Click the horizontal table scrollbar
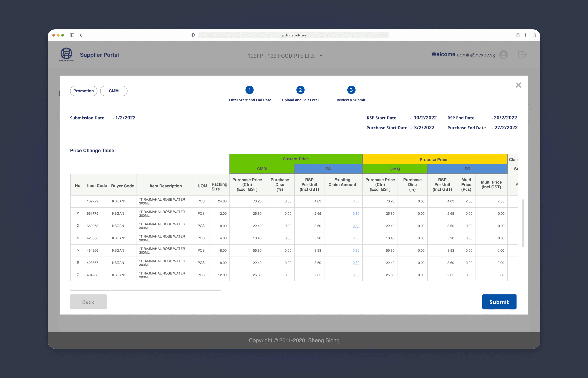This screenshot has width=588, height=378. pos(145,290)
